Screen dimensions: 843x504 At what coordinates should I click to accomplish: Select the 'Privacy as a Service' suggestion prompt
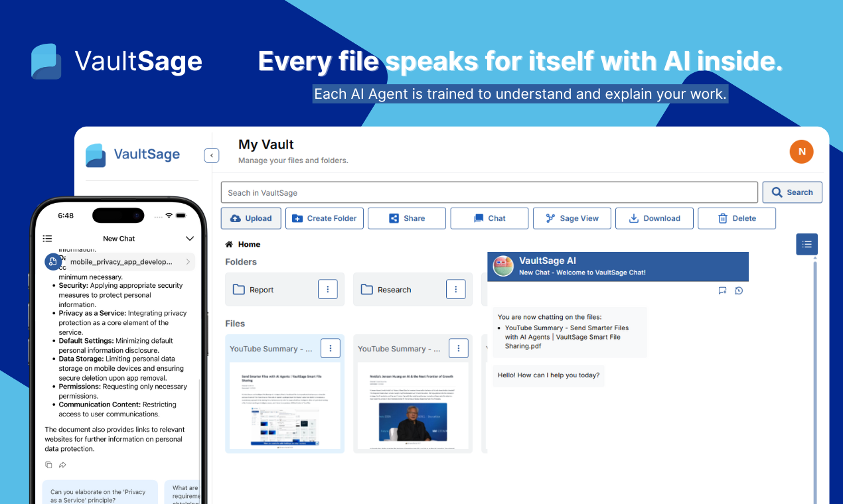pos(100,493)
